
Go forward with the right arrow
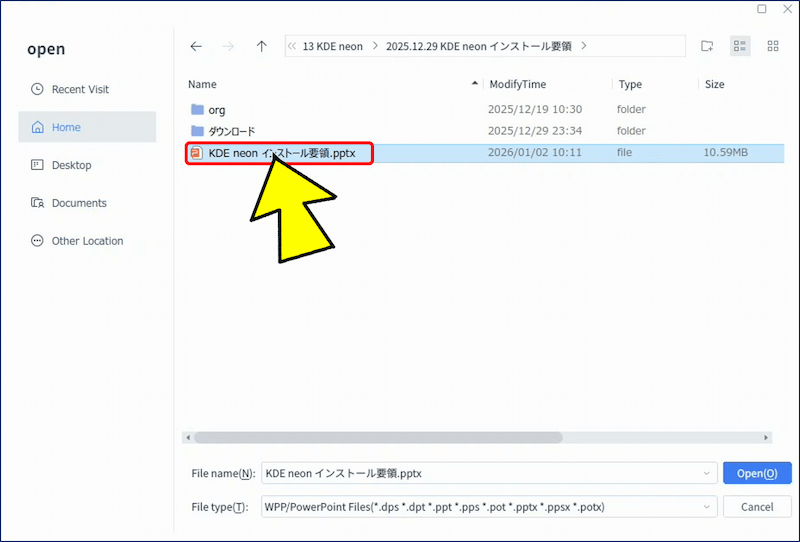[228, 46]
